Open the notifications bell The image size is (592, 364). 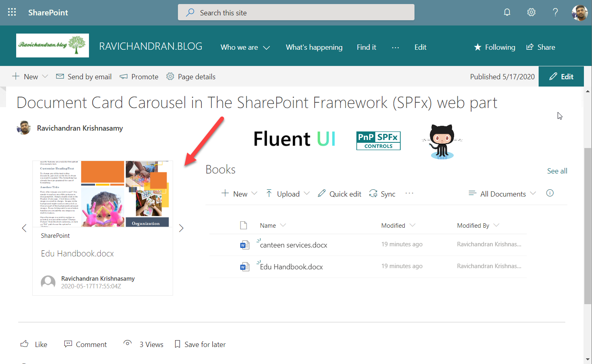coord(507,12)
